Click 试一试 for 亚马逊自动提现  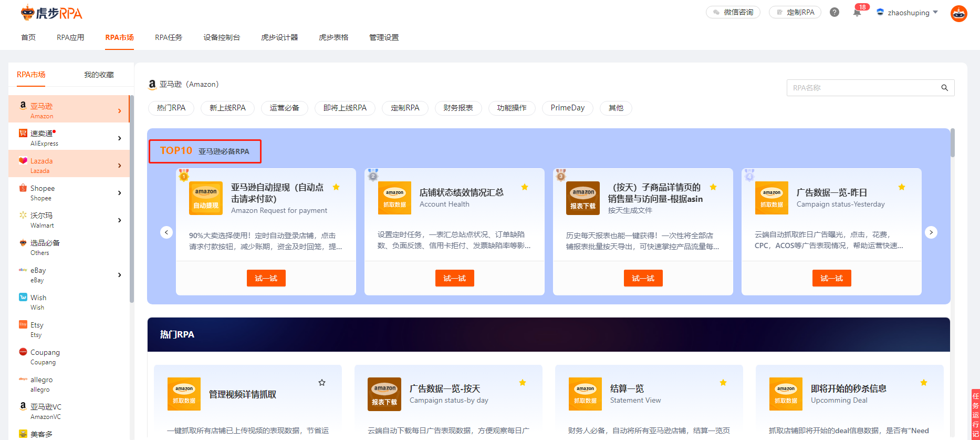tap(266, 278)
